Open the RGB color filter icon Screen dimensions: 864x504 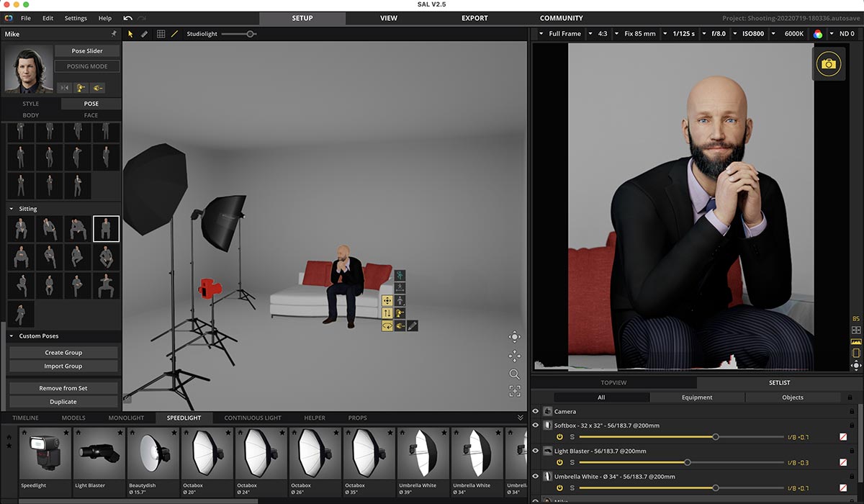tap(817, 34)
